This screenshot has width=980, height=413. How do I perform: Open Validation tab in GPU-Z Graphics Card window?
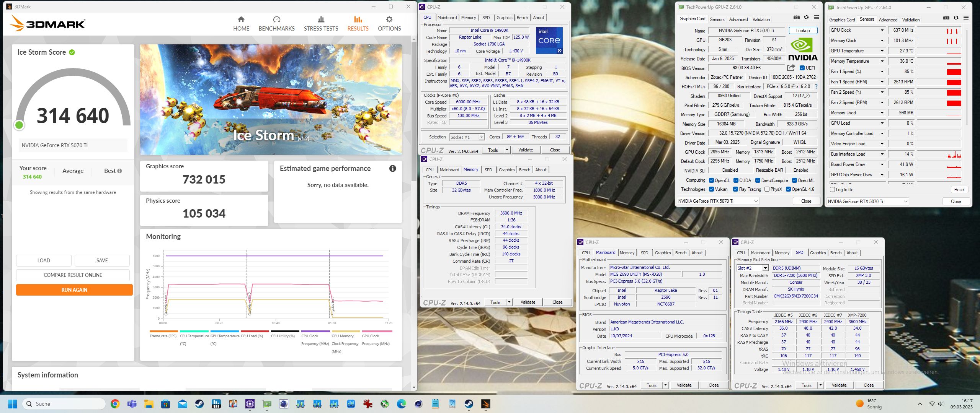(x=761, y=20)
